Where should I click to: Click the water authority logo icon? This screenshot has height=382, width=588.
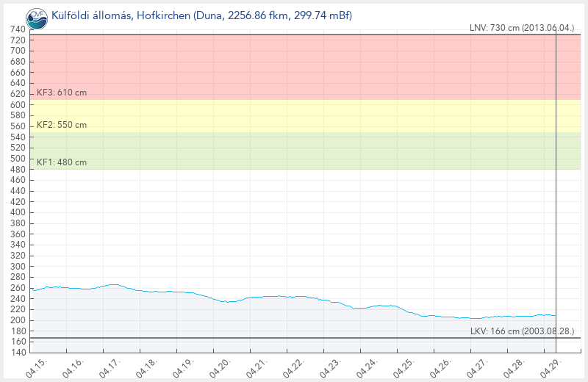[35, 16]
